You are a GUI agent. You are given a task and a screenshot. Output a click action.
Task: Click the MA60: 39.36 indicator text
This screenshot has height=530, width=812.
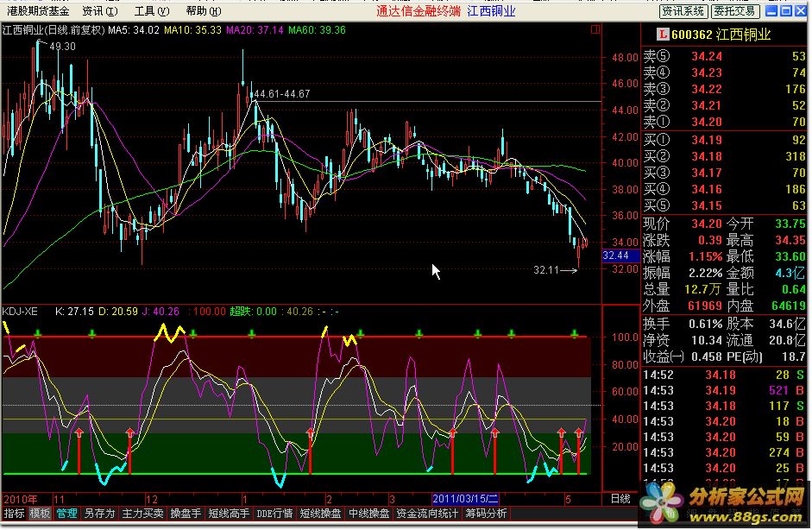(317, 30)
